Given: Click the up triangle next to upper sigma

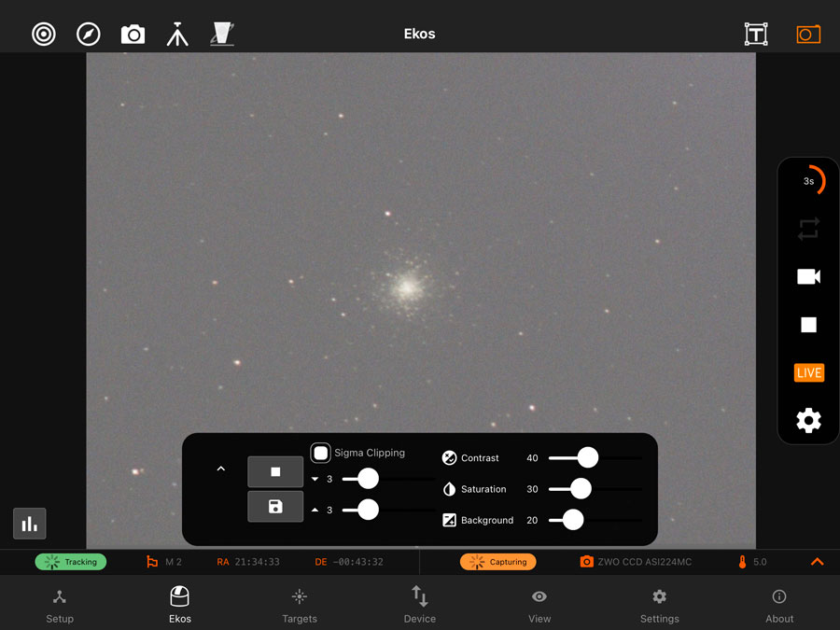Looking at the screenshot, I should [x=315, y=510].
